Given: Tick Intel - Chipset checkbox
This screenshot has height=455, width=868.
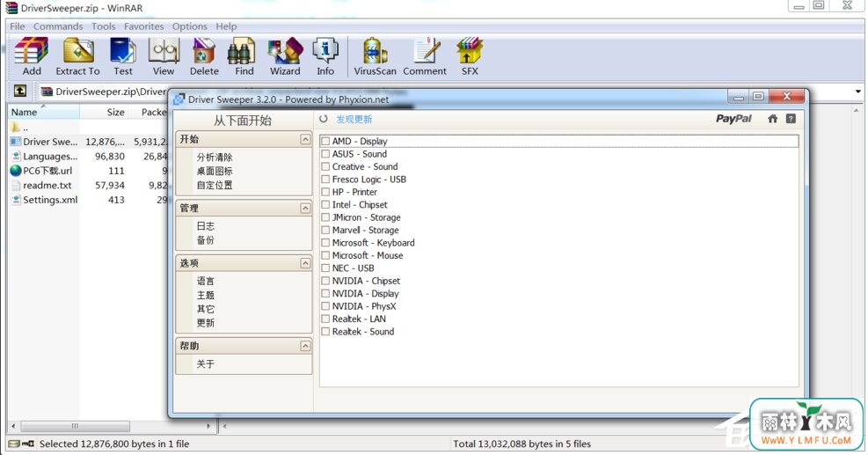Looking at the screenshot, I should click(x=325, y=205).
